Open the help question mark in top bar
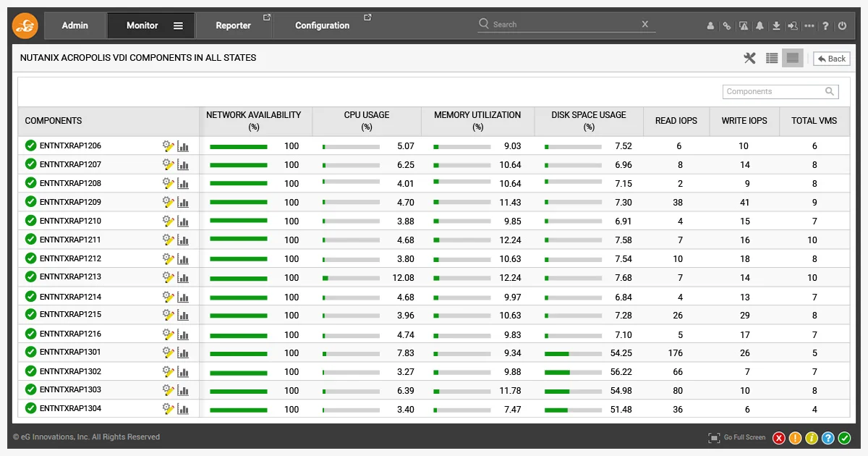This screenshot has width=868, height=456. (x=825, y=26)
